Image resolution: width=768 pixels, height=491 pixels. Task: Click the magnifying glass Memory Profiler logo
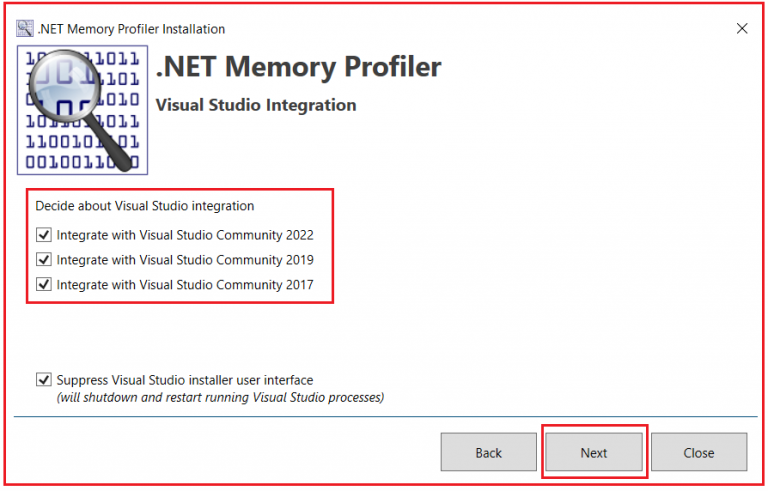point(82,110)
